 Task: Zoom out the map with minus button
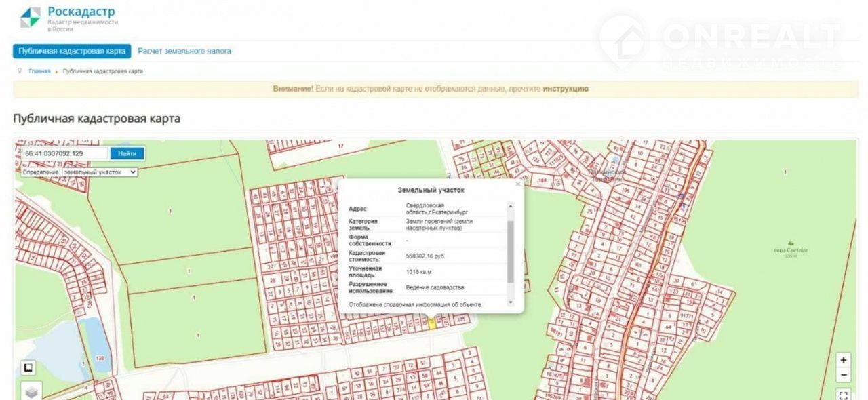843,375
